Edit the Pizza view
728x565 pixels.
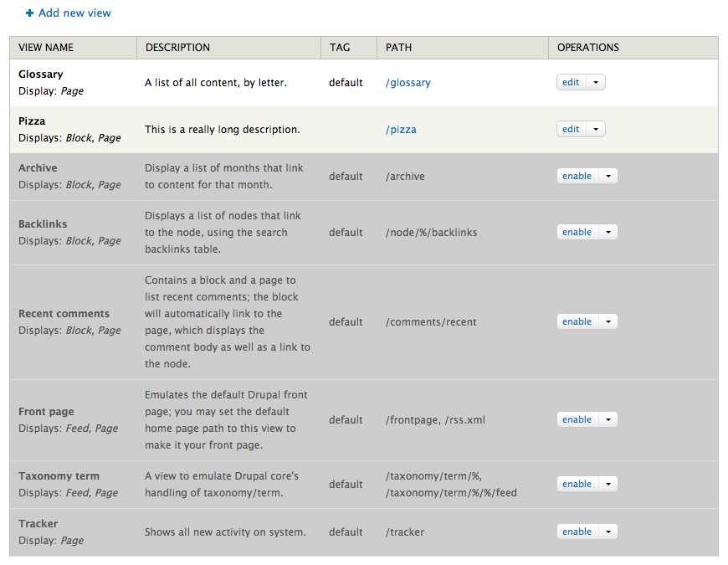tap(571, 129)
